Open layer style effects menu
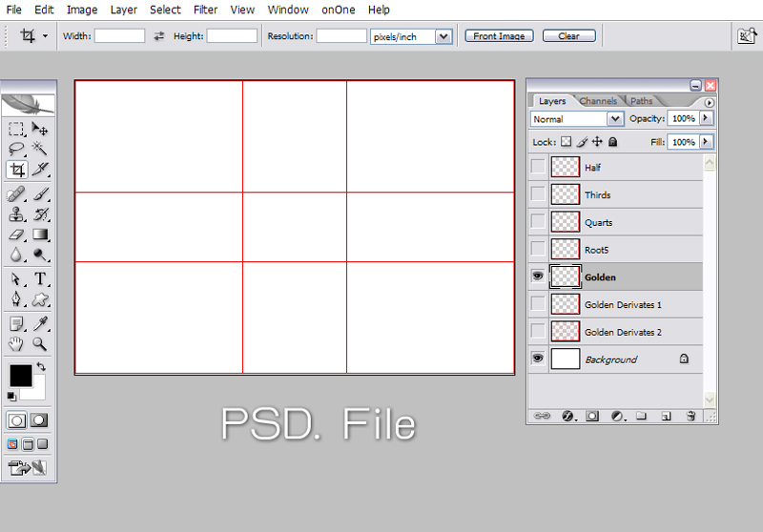This screenshot has width=763, height=532. click(567, 416)
